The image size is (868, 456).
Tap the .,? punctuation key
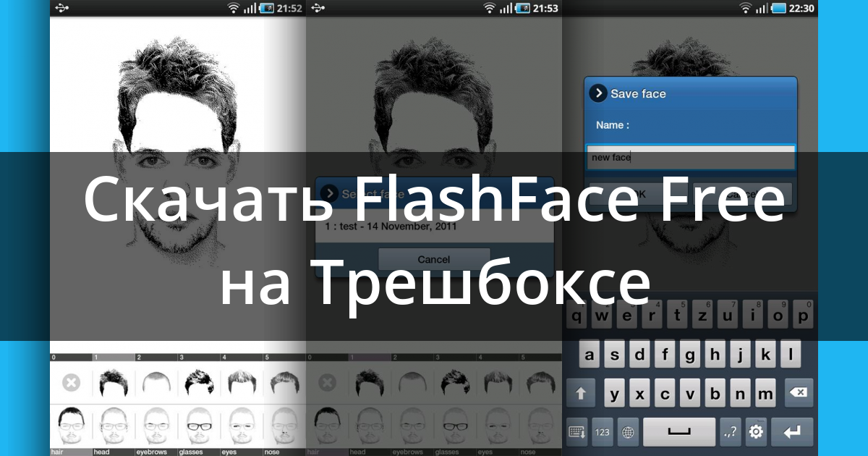point(730,432)
